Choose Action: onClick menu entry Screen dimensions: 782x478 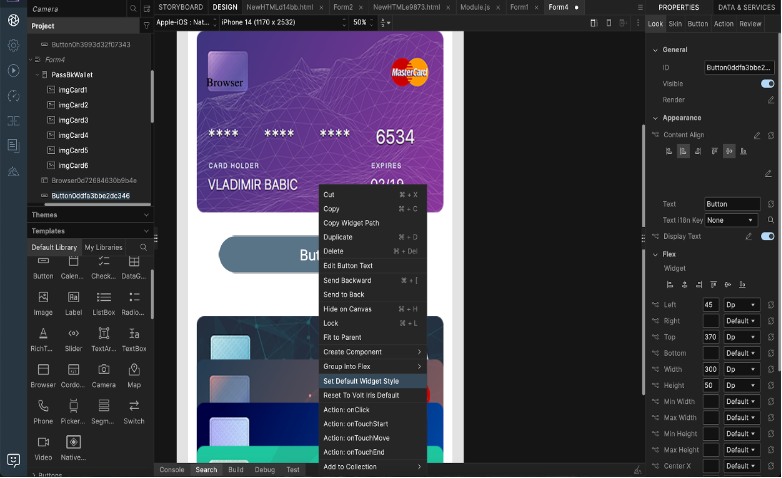(x=371, y=410)
